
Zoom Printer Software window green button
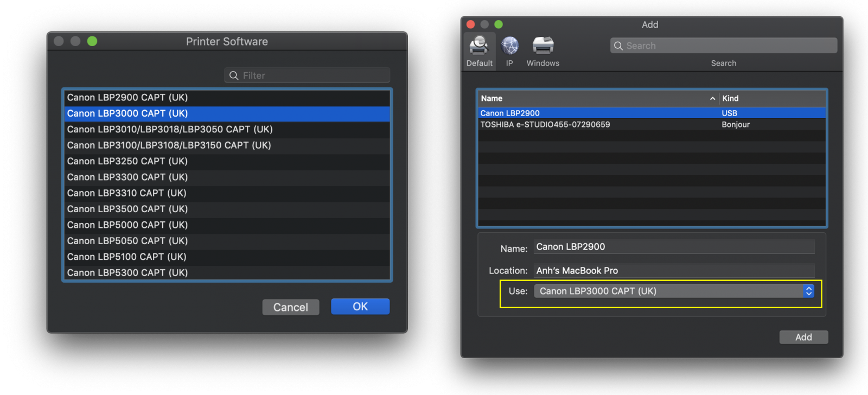pos(92,41)
